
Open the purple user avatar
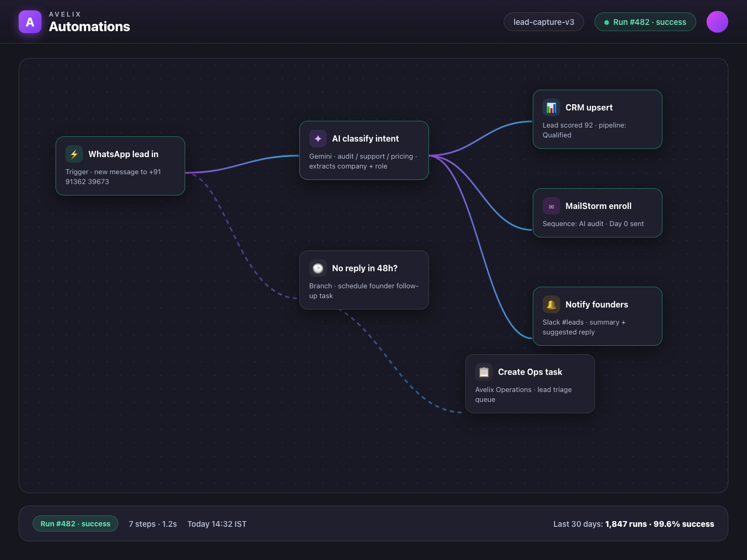coord(717,22)
